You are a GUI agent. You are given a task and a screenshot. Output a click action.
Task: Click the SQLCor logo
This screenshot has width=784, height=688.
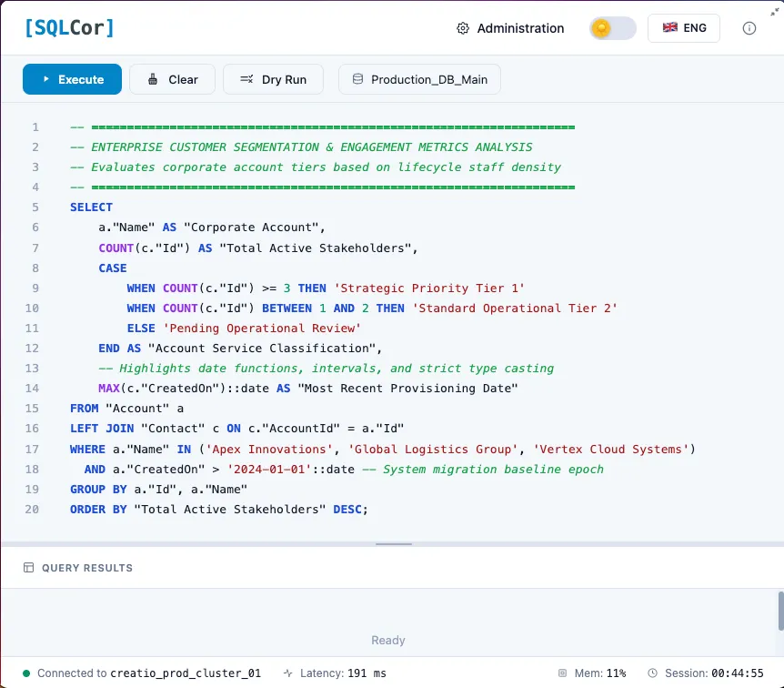[69, 27]
